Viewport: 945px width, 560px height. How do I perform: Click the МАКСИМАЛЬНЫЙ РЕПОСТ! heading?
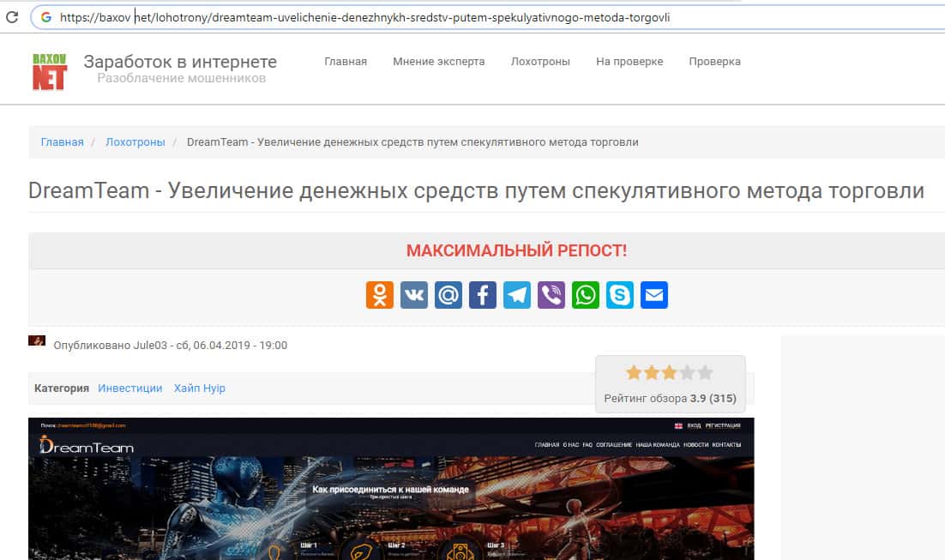click(516, 250)
